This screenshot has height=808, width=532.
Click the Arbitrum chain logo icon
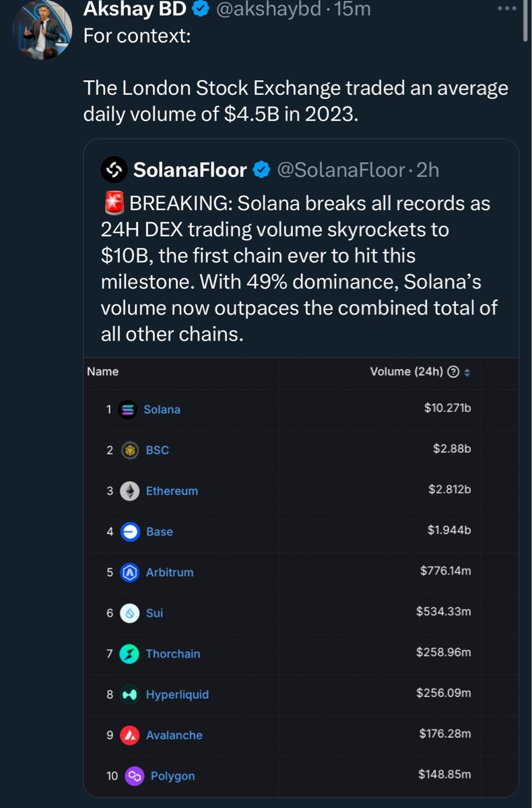click(129, 572)
